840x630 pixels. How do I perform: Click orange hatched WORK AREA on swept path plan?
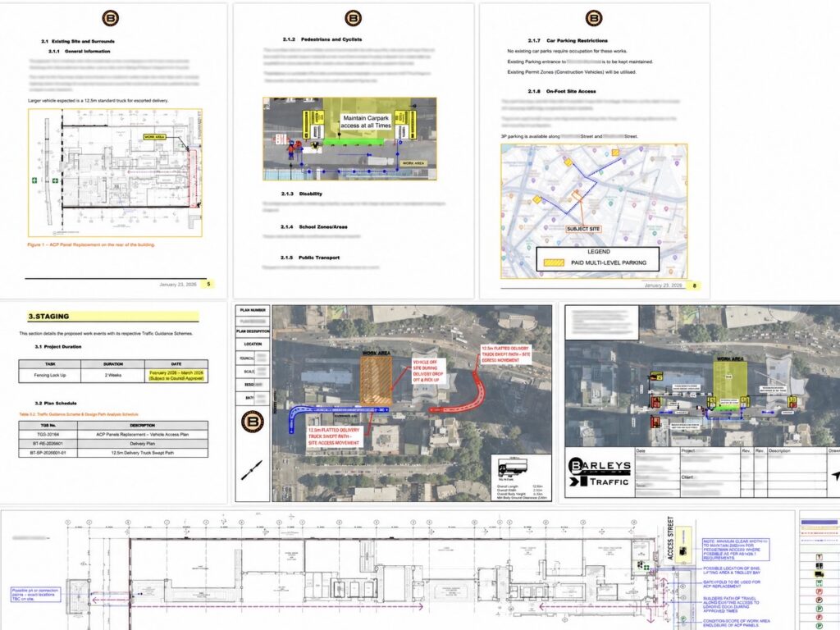click(376, 381)
